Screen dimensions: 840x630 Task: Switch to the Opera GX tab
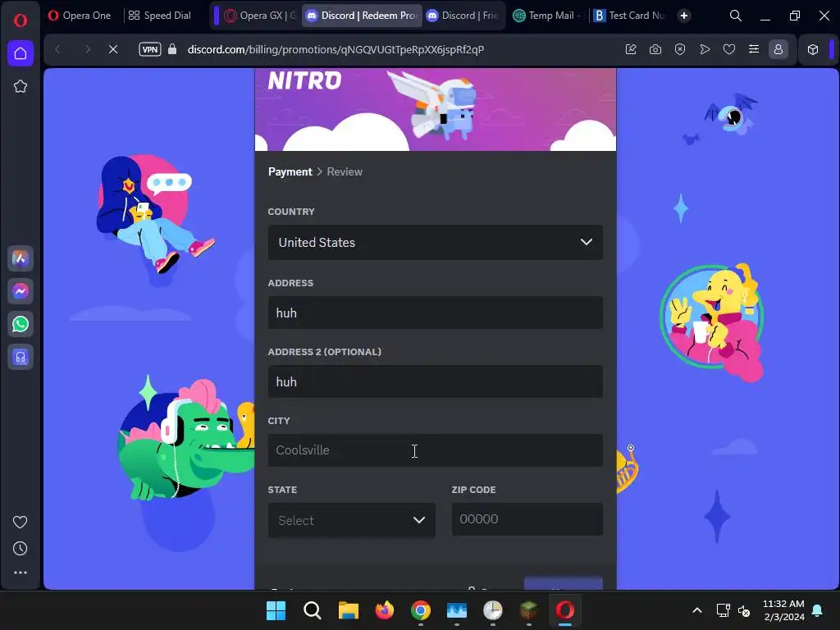point(260,16)
